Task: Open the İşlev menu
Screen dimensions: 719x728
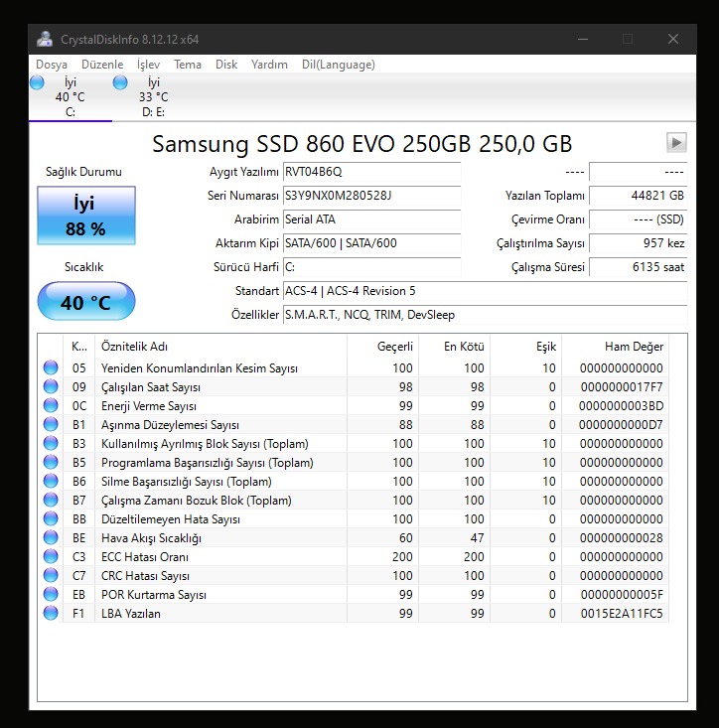Action: tap(148, 65)
